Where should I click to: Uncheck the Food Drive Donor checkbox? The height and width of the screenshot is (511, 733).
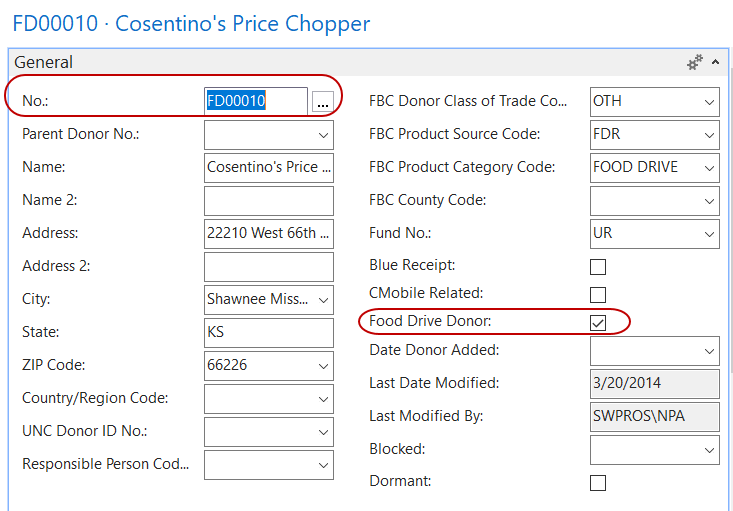point(598,322)
